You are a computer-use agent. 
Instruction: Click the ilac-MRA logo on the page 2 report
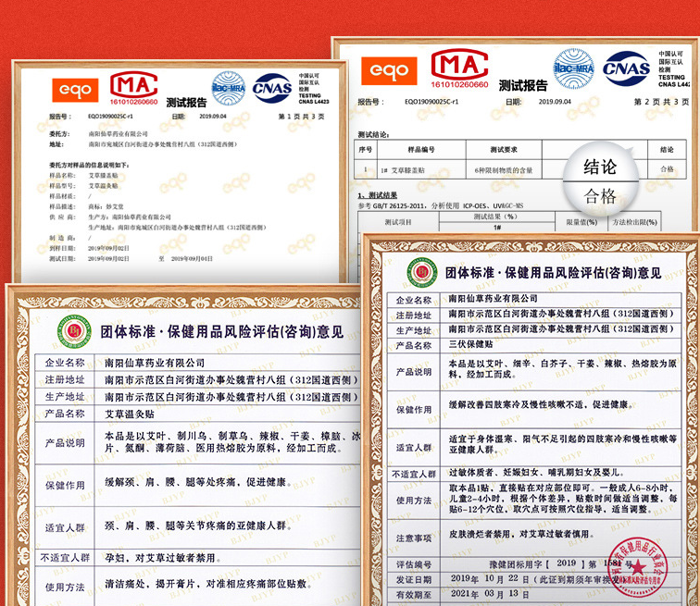[574, 68]
